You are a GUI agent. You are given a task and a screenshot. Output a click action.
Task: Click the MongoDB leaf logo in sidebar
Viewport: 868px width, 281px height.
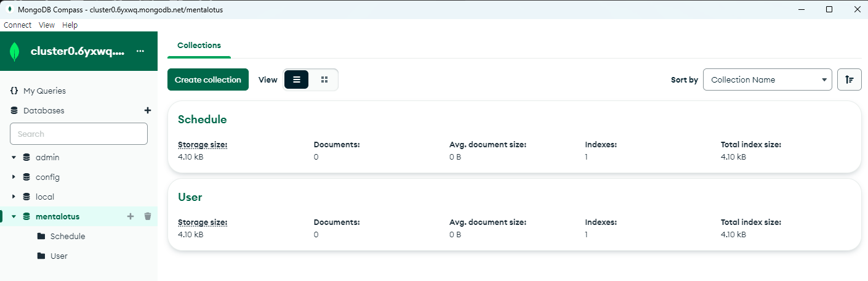(x=15, y=52)
